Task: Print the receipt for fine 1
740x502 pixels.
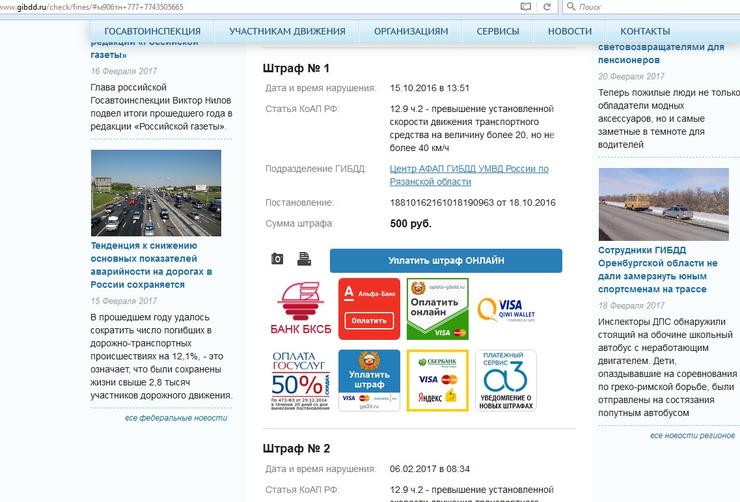Action: coord(304,259)
